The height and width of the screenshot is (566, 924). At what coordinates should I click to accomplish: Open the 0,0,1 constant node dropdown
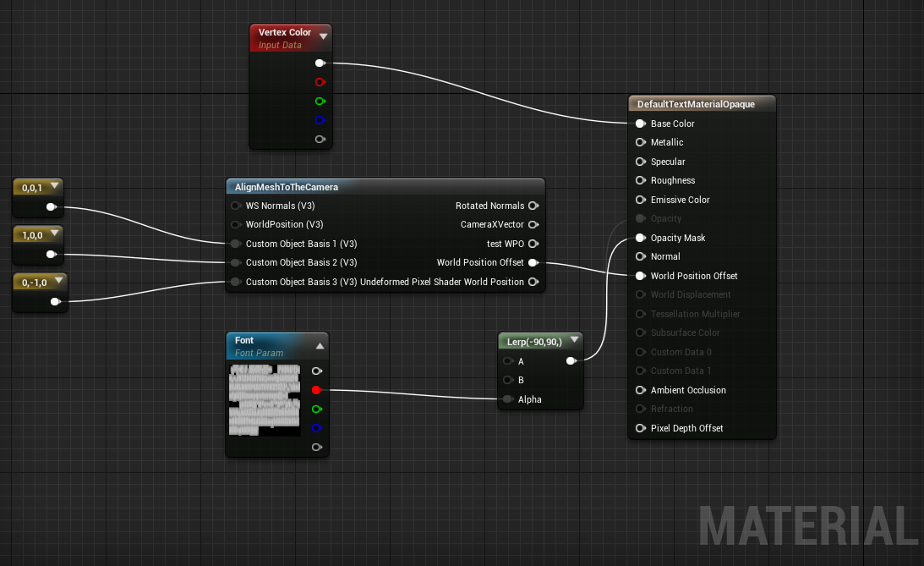coord(55,186)
